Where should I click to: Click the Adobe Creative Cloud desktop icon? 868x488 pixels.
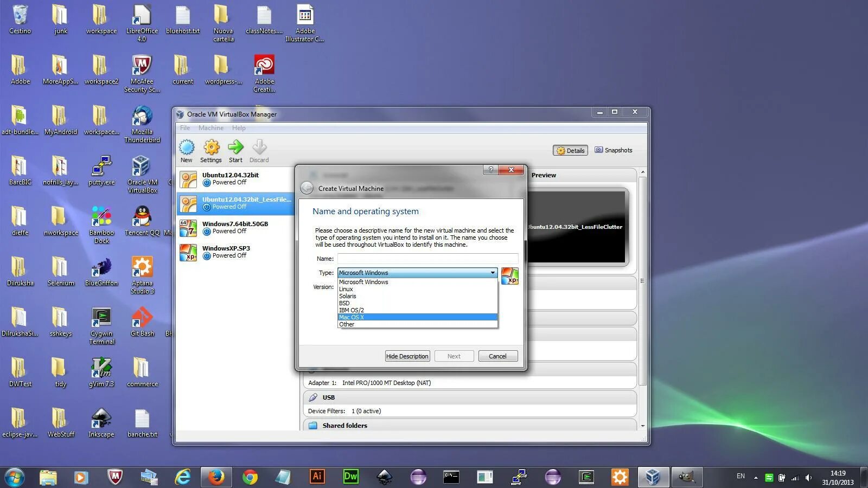(264, 74)
